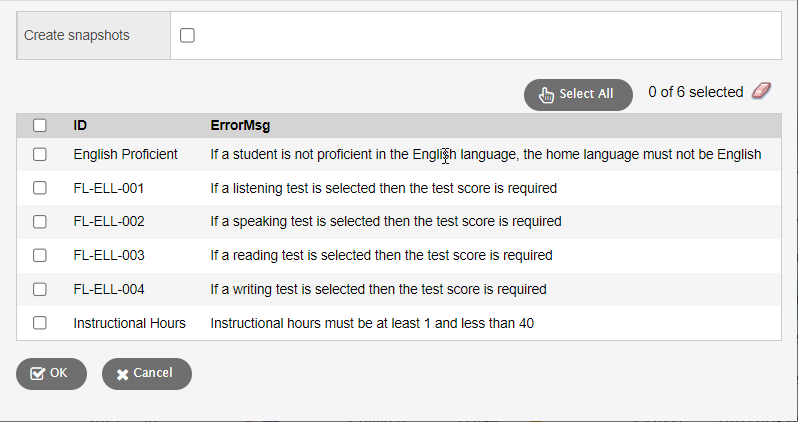Click the Select All button
Screen dimensions: 798x422
(x=578, y=95)
